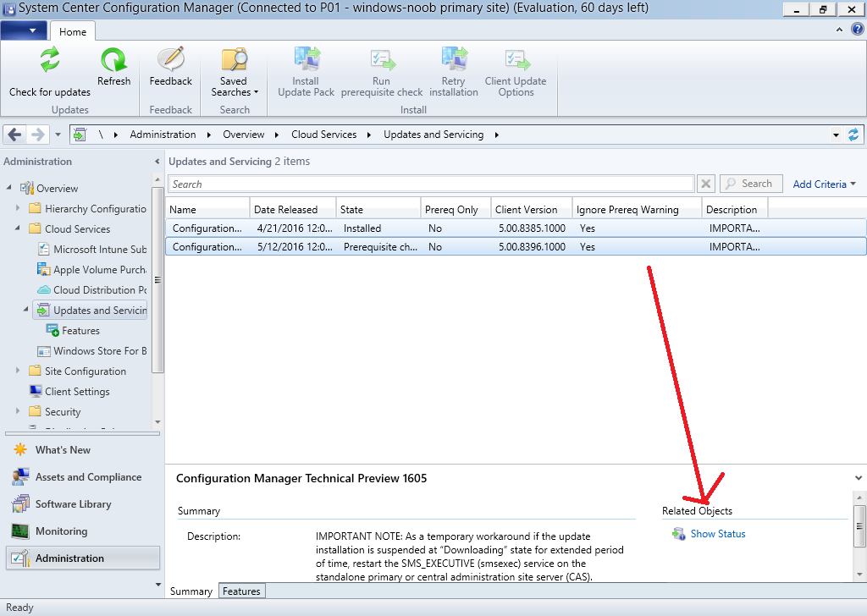
Task: Sort by Ignore Prereq Warning column
Action: pyautogui.click(x=637, y=209)
